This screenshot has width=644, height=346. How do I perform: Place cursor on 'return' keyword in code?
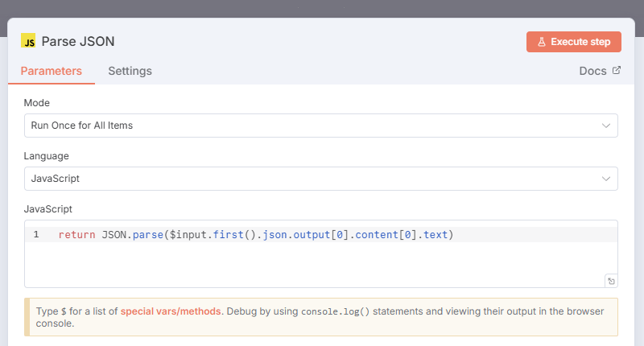75,235
